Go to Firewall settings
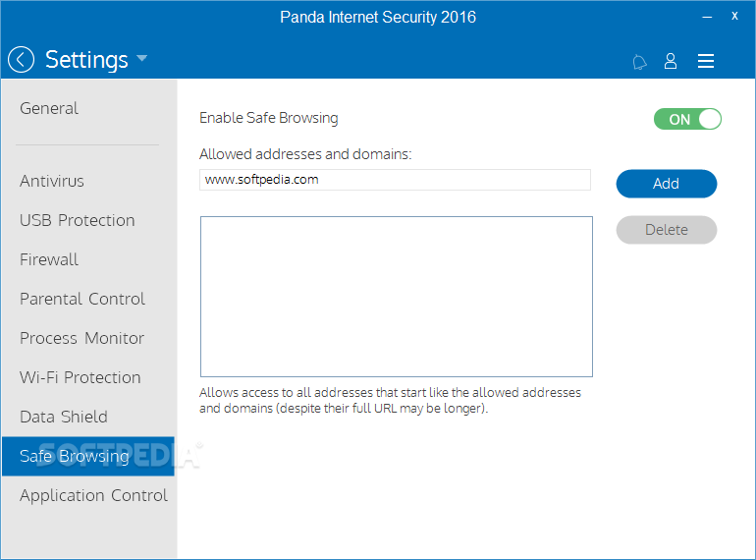The image size is (756, 560). point(49,260)
